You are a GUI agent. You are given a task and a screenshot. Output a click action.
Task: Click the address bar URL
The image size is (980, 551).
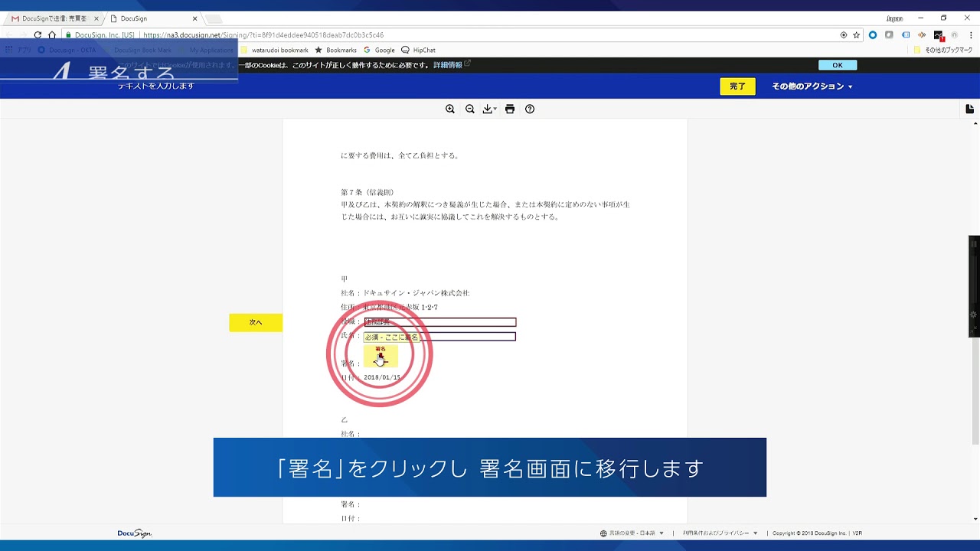[263, 35]
